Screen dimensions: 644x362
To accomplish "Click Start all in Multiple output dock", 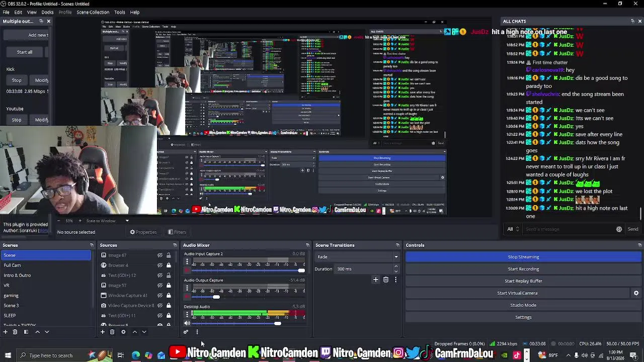I will pyautogui.click(x=24, y=52).
